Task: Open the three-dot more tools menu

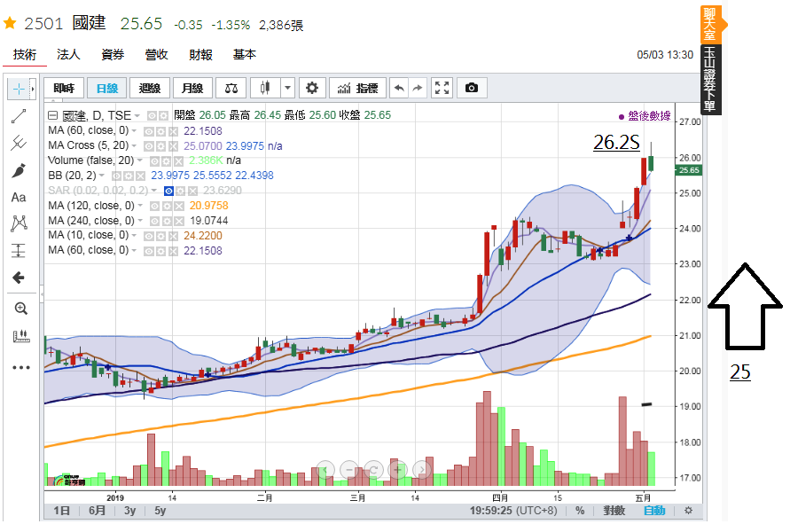Action: (21, 367)
